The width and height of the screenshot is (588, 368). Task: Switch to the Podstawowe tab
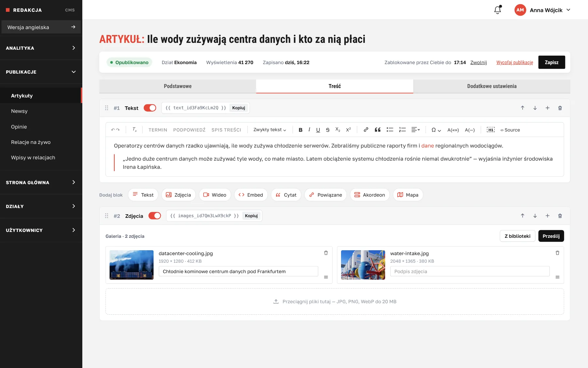178,86
